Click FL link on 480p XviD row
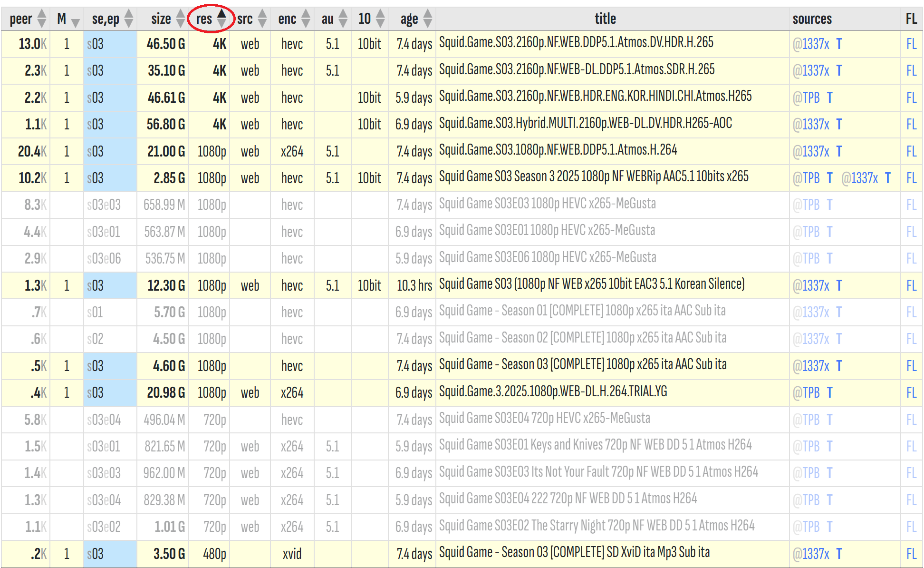 point(911,554)
